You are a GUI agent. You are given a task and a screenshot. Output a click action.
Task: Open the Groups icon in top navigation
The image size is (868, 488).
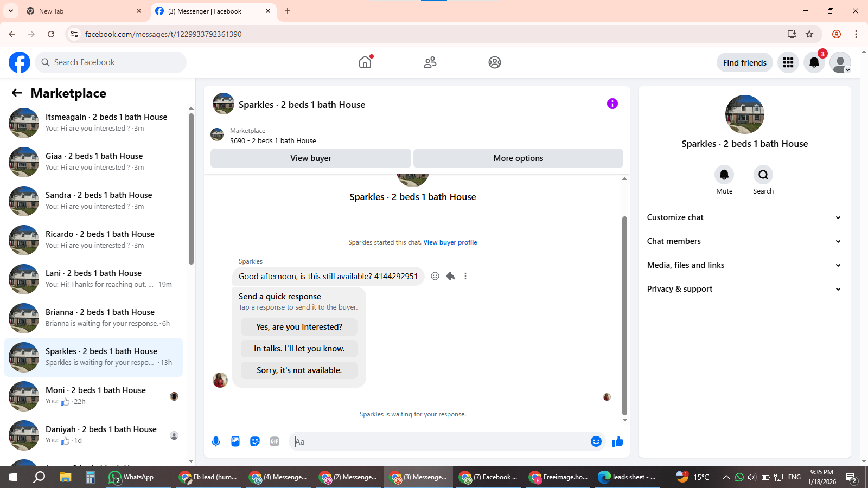pos(495,62)
